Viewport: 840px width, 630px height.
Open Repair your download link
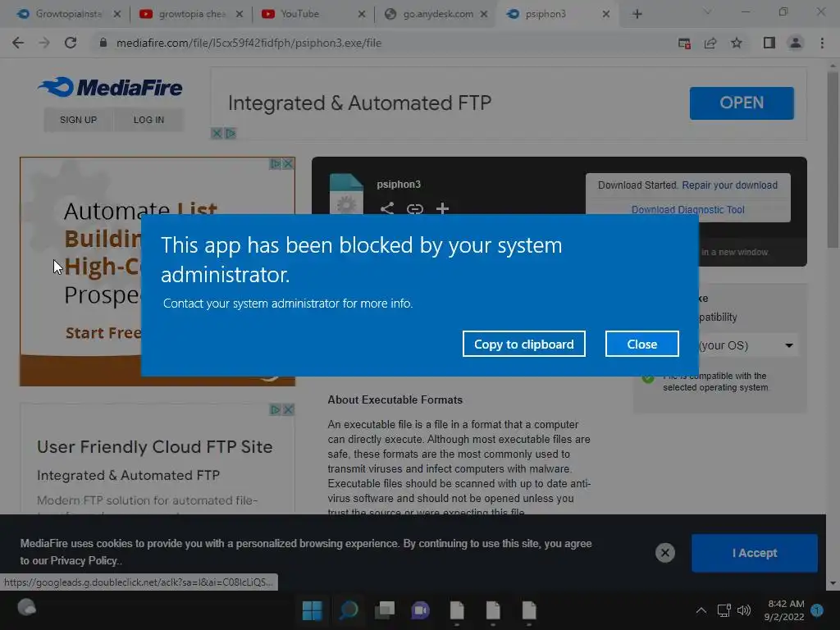[729, 185]
